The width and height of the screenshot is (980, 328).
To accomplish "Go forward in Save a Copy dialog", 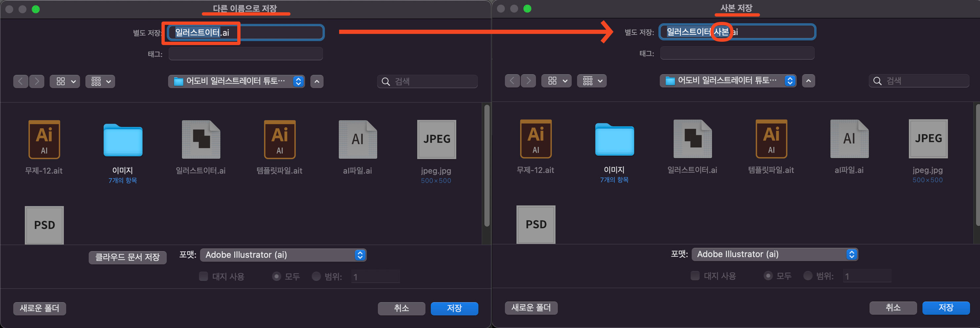I will tap(528, 81).
